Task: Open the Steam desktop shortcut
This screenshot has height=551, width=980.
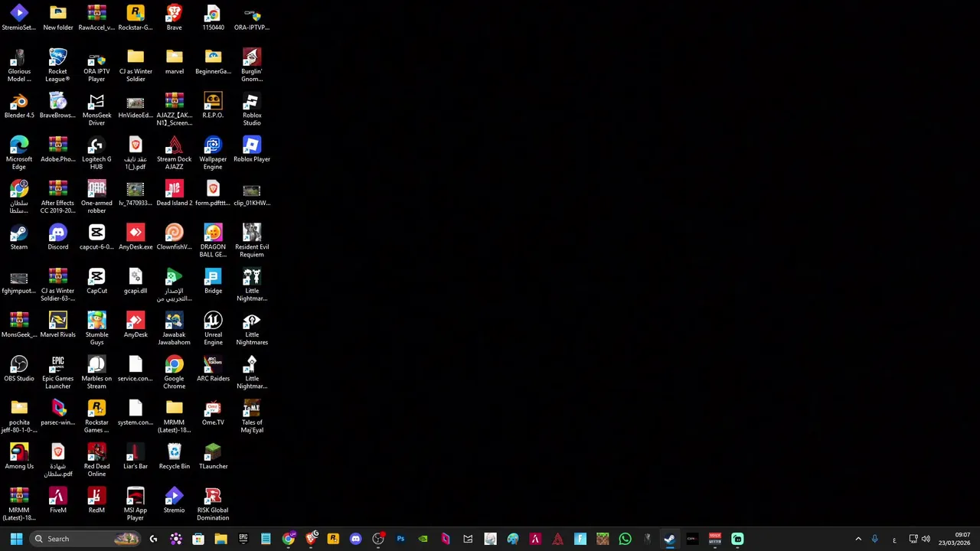Action: [19, 237]
